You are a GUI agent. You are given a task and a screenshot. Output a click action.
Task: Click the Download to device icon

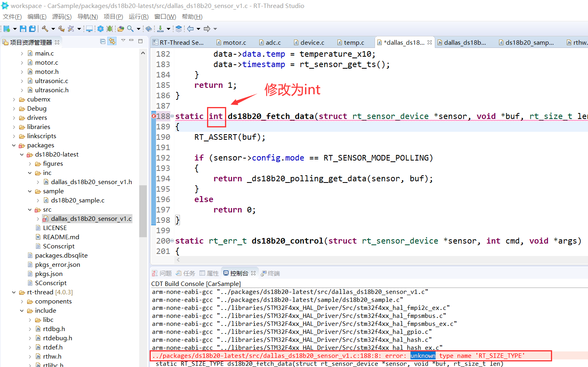[160, 29]
